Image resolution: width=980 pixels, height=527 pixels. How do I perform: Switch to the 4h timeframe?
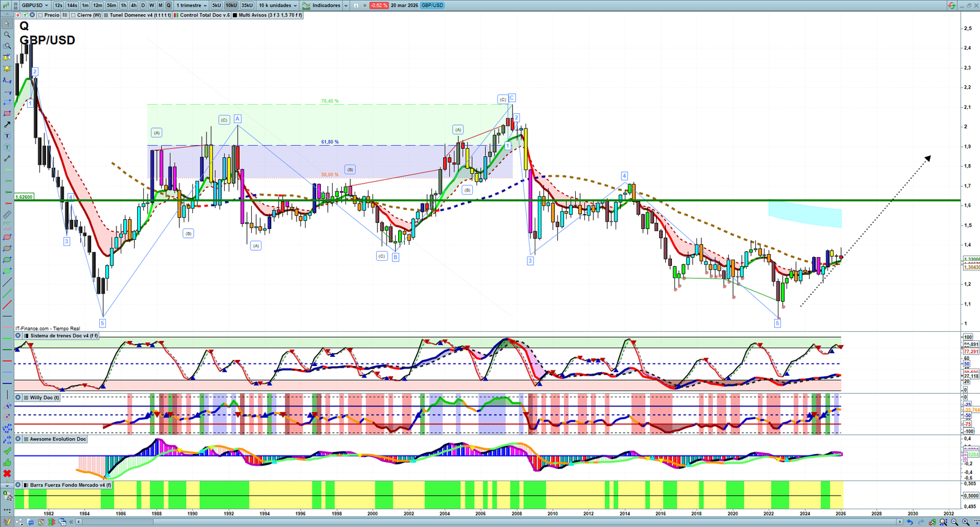coord(134,6)
